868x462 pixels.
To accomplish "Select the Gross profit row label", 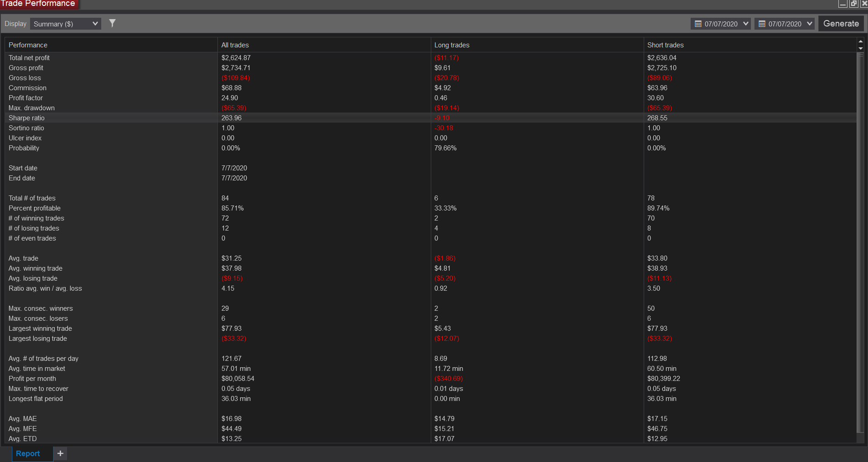I will [x=26, y=68].
